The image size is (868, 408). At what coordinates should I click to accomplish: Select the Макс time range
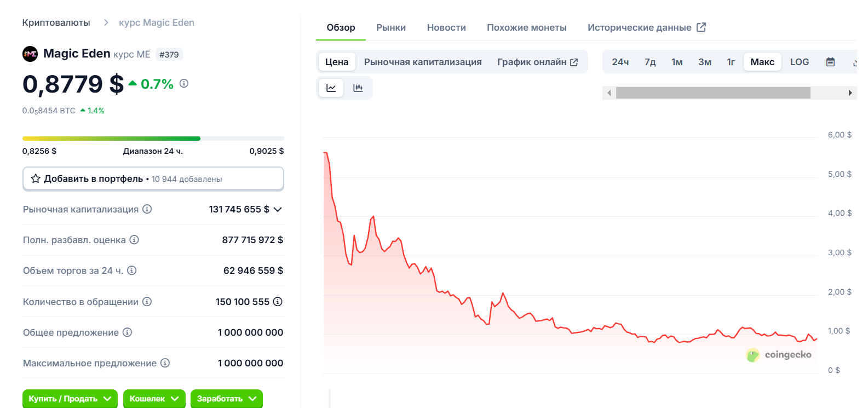click(x=762, y=62)
